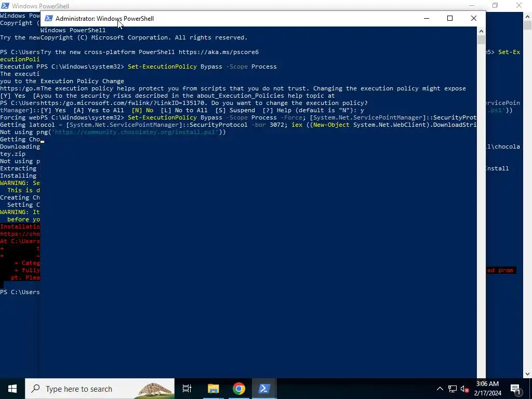Click the '[N] No' option text
Screen dimensions: 532x399
click(x=142, y=110)
